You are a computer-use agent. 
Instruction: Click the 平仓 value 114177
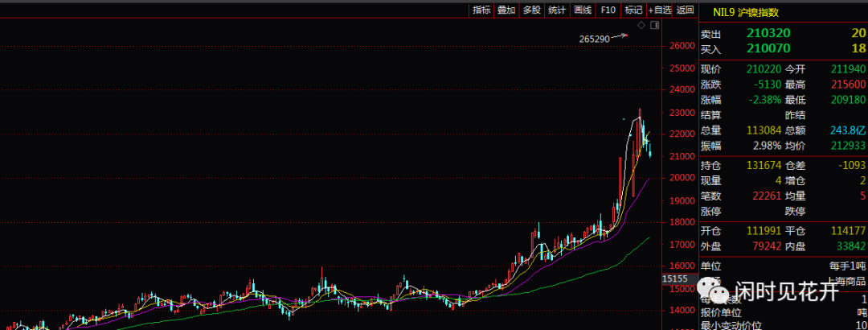(850, 231)
